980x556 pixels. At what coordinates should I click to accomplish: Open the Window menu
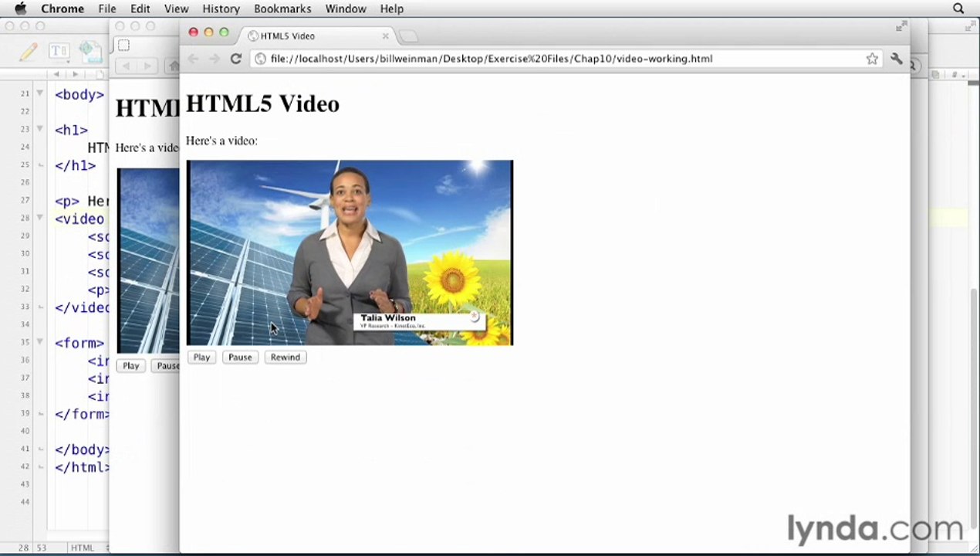[x=346, y=8]
